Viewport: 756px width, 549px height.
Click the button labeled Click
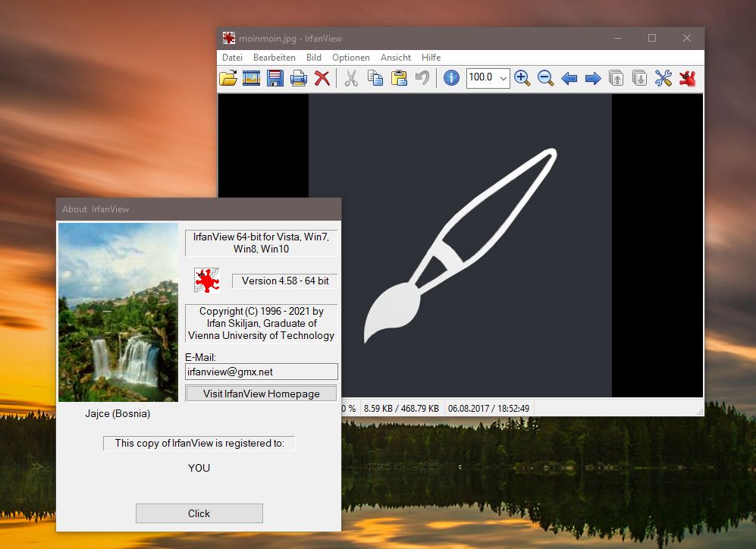coord(199,513)
